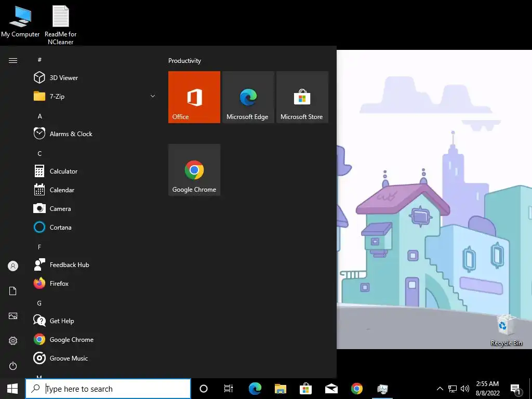Open Cortana from the app list
This screenshot has height=399, width=532.
[x=94, y=228]
